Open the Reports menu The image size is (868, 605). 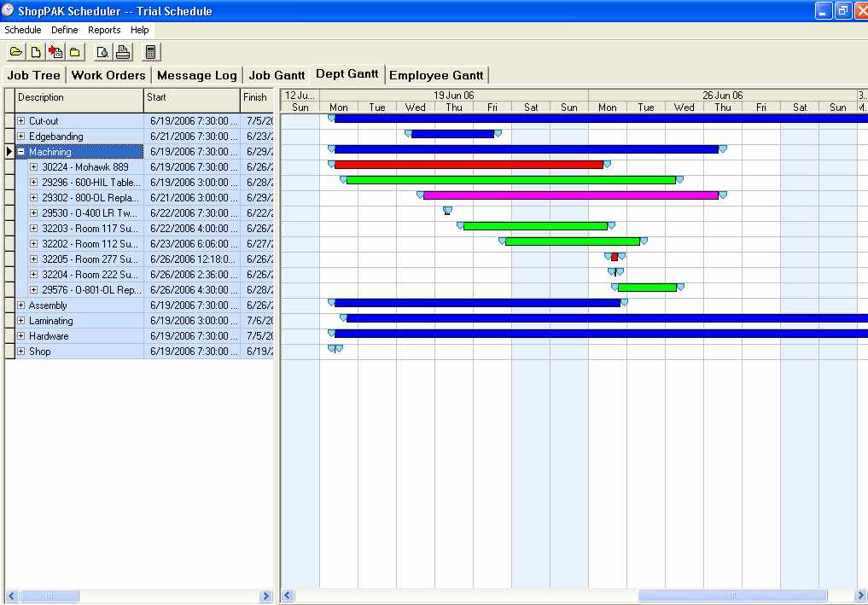[x=104, y=30]
